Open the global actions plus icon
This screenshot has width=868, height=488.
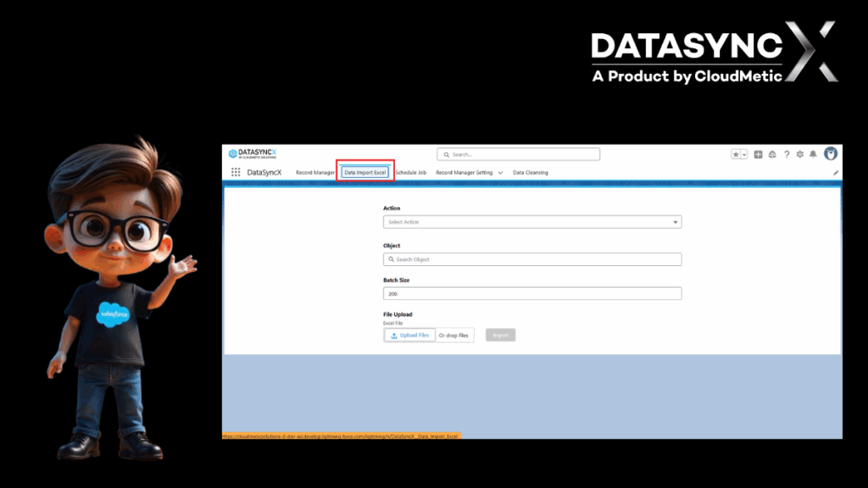[759, 153]
